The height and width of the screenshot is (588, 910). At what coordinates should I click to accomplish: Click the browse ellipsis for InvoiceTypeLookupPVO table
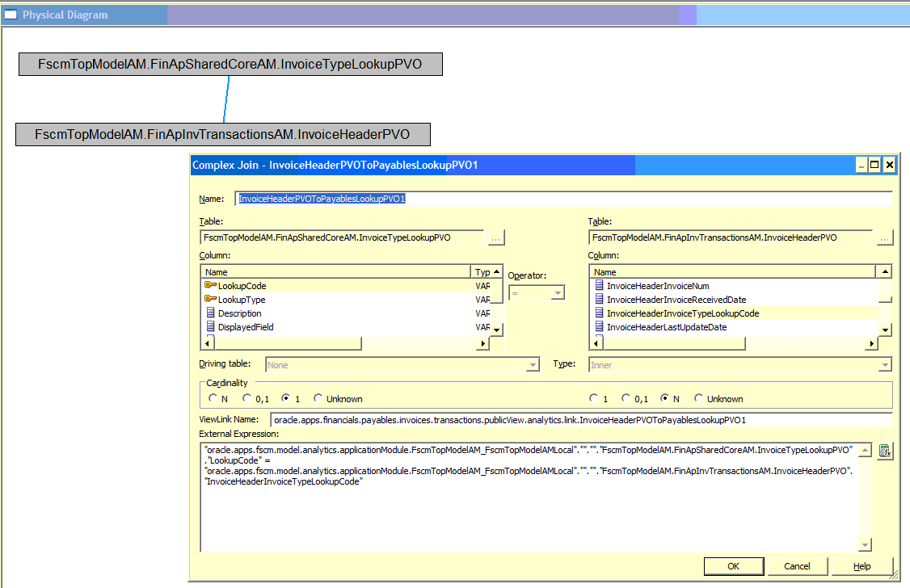[495, 237]
